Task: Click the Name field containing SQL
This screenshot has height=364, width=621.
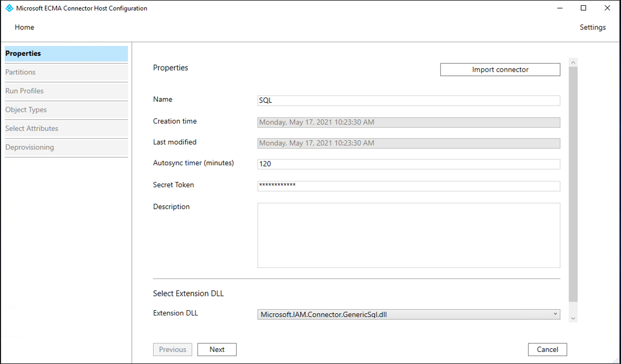Action: [x=409, y=100]
